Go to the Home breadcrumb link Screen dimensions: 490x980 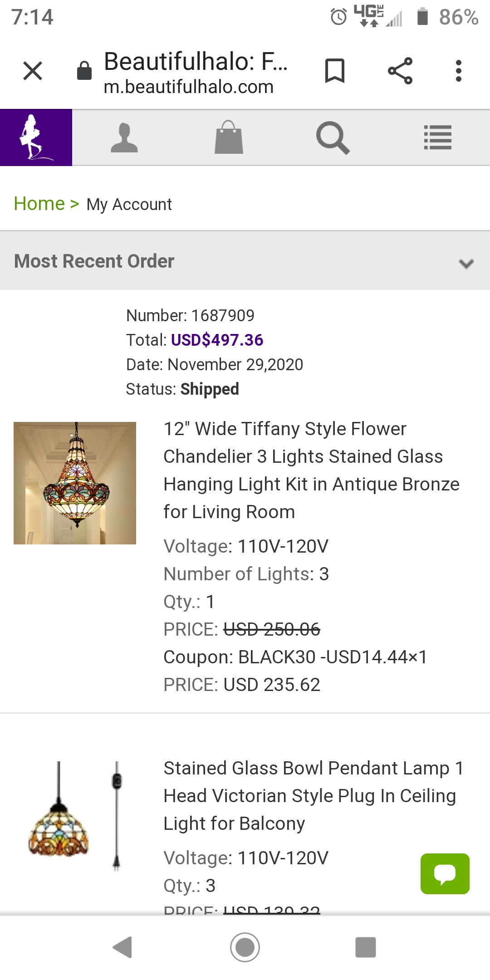pyautogui.click(x=39, y=204)
